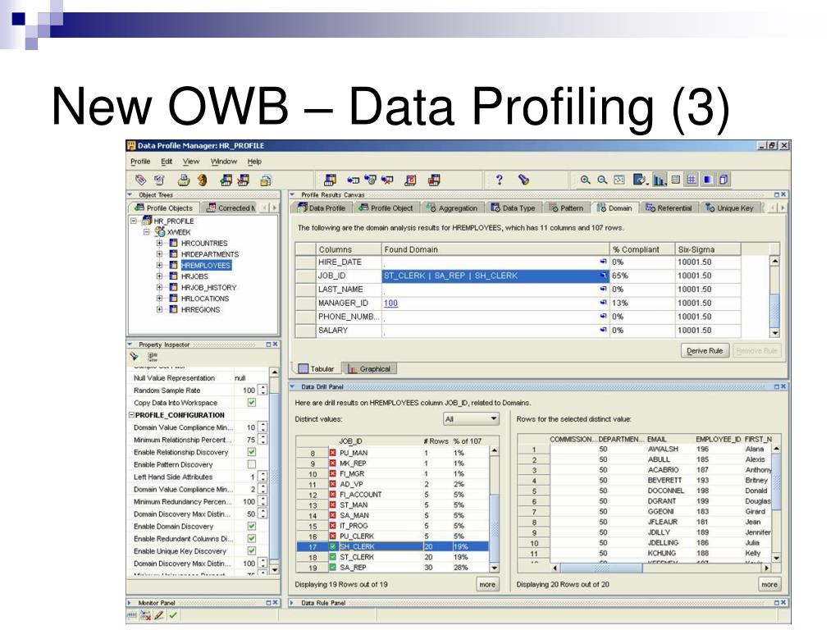The image size is (840, 630).
Task: Expand the Data Rule Panel
Action: click(x=292, y=603)
